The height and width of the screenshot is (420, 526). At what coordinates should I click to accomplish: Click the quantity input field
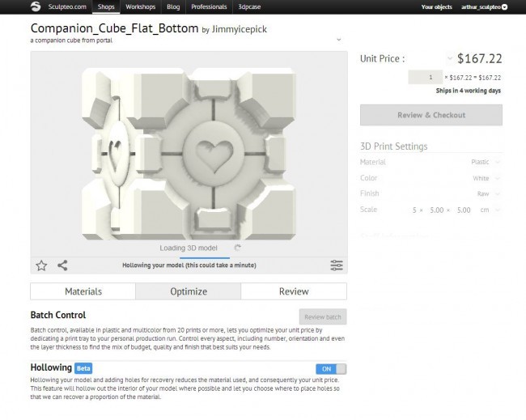(x=425, y=78)
